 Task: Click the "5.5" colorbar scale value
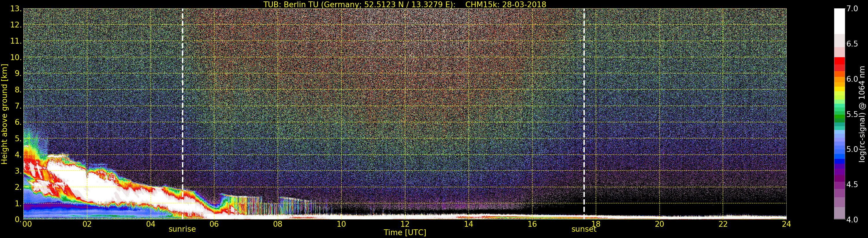(852, 114)
